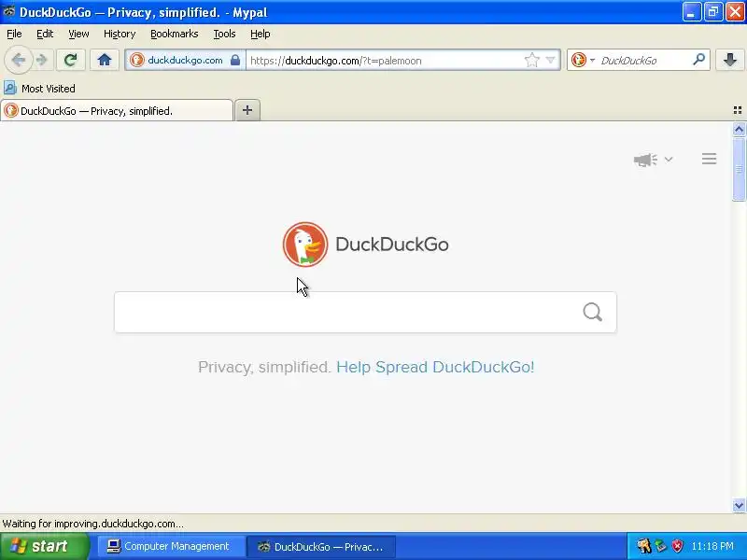Click the red shield security tray icon
The height and width of the screenshot is (560, 747).
point(677,546)
